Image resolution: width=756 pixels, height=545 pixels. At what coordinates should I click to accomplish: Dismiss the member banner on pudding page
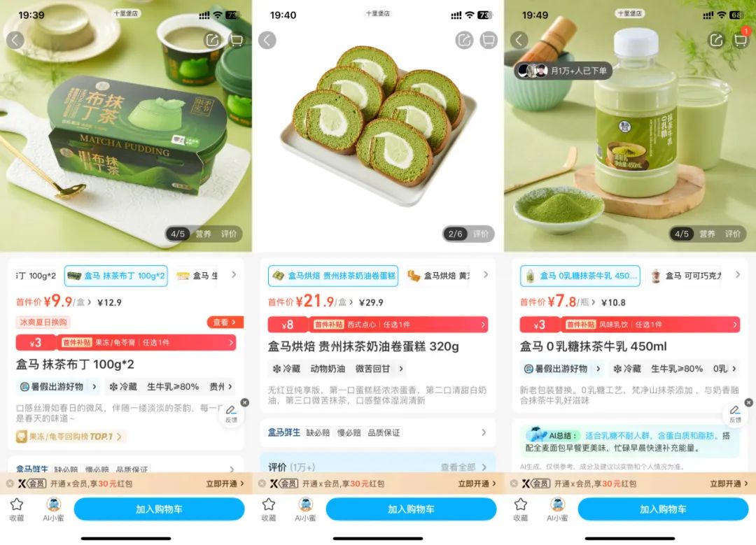click(x=10, y=483)
